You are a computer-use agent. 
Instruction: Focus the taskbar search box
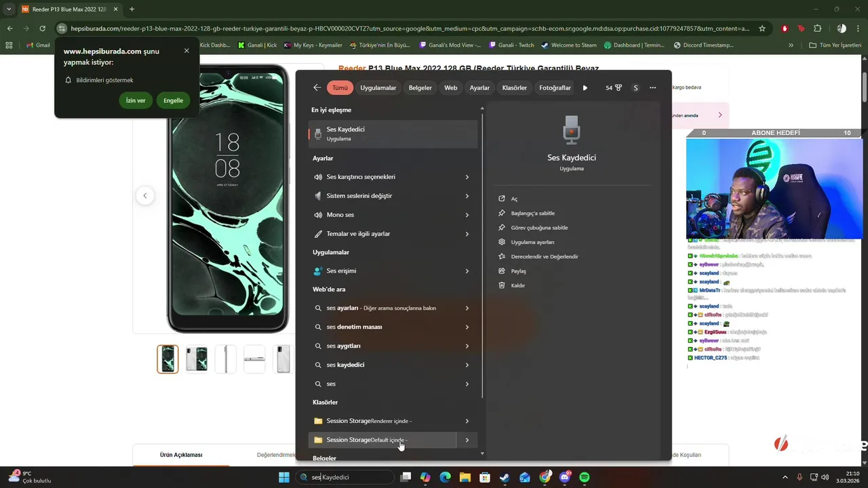[345, 477]
